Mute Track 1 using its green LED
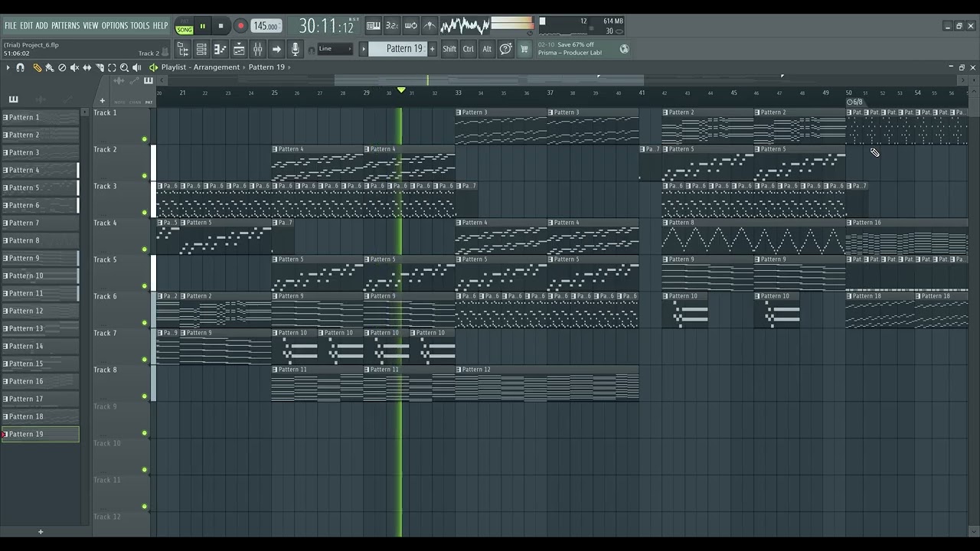980x551 pixels. 145,139
